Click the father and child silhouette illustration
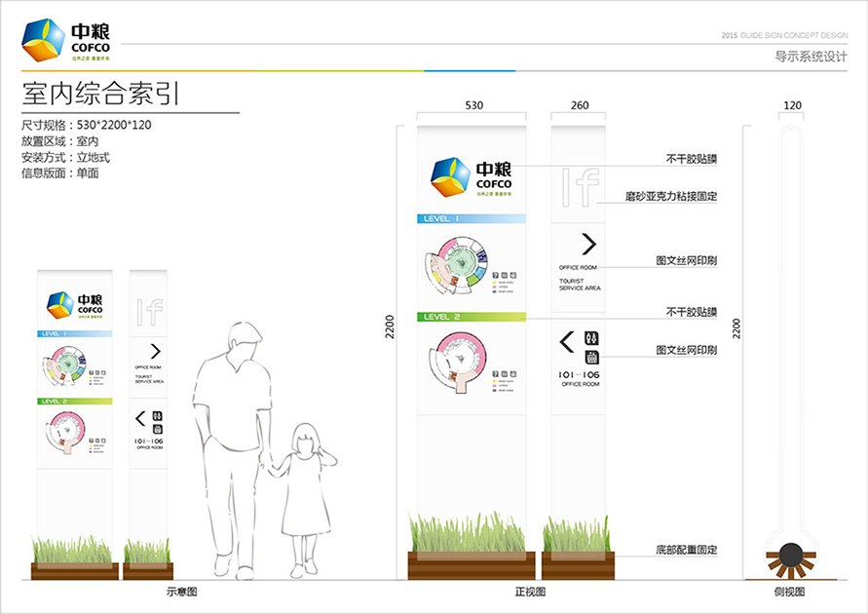The width and height of the screenshot is (868, 614). click(x=264, y=450)
